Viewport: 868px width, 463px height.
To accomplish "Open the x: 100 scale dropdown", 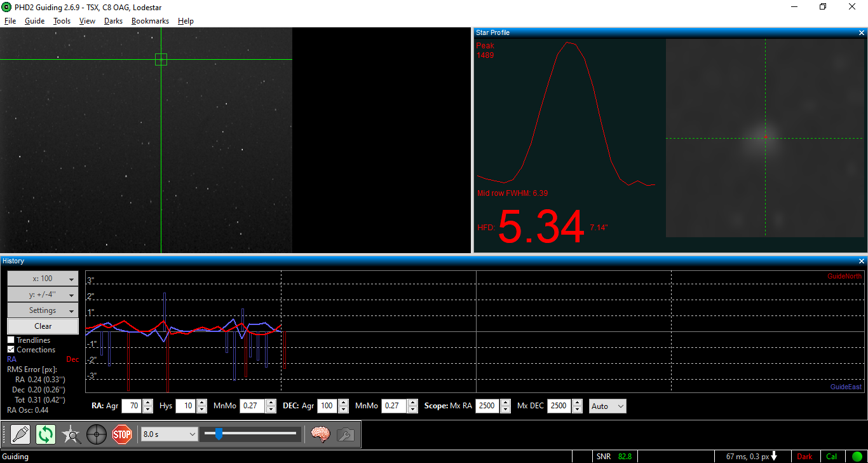I will click(x=43, y=279).
